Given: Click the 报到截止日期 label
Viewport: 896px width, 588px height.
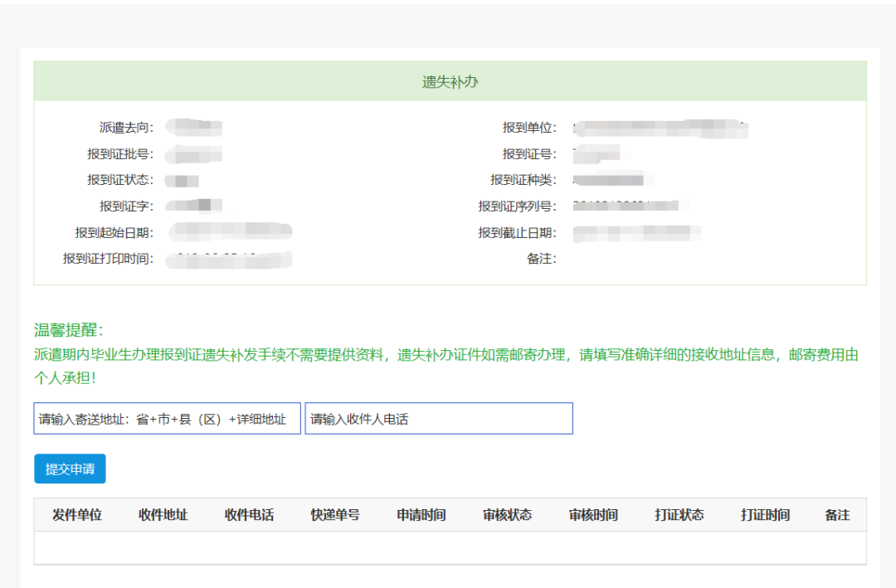Looking at the screenshot, I should pyautogui.click(x=517, y=232).
